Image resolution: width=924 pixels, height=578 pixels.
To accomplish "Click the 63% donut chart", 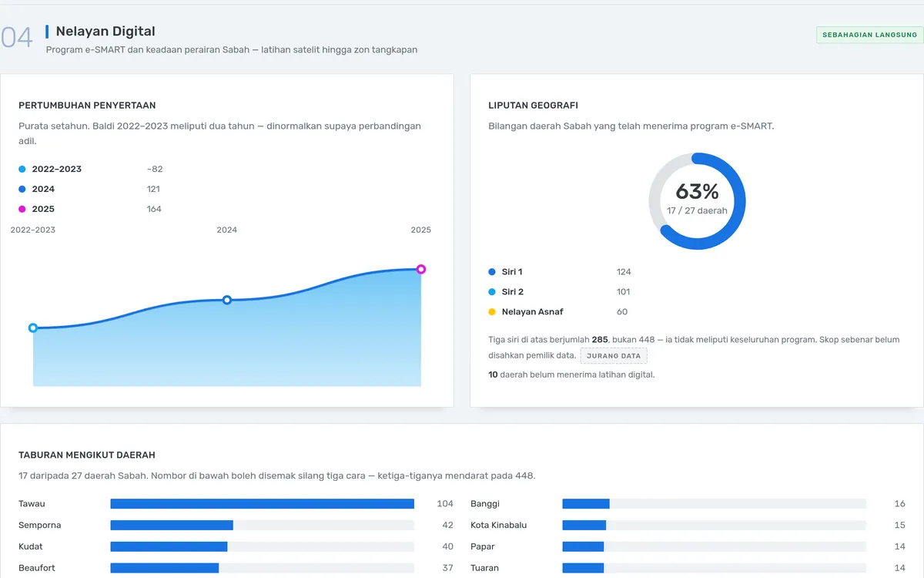I will tap(697, 201).
